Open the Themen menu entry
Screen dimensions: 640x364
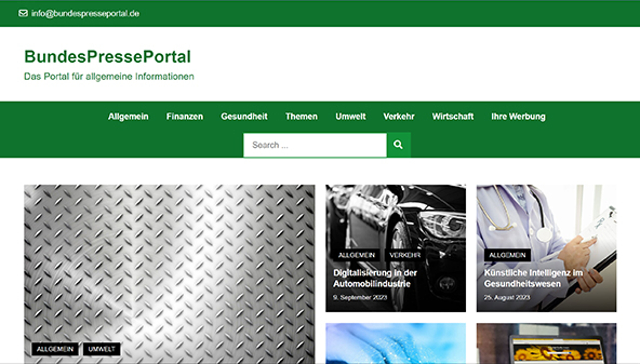point(301,117)
